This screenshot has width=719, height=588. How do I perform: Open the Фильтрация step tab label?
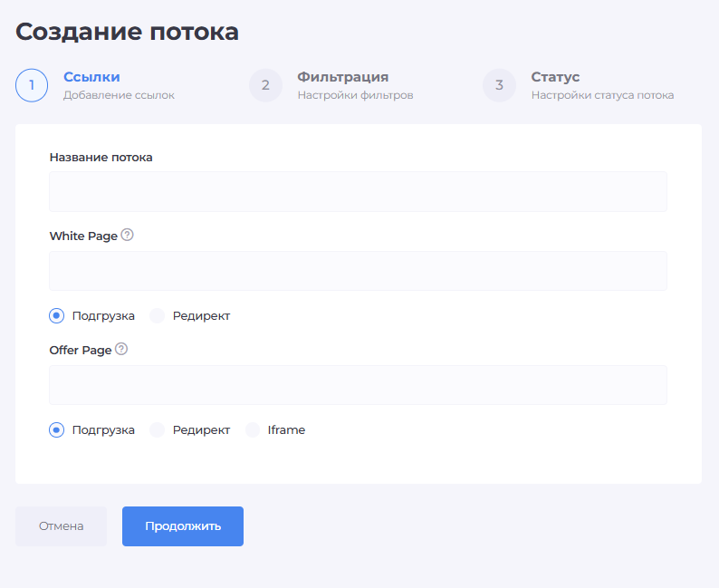pos(343,77)
